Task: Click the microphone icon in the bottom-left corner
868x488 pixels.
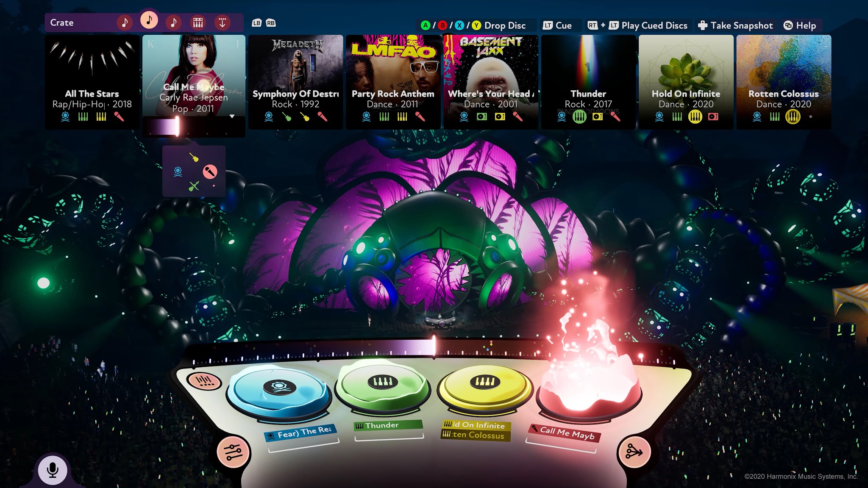Action: pos(53,469)
